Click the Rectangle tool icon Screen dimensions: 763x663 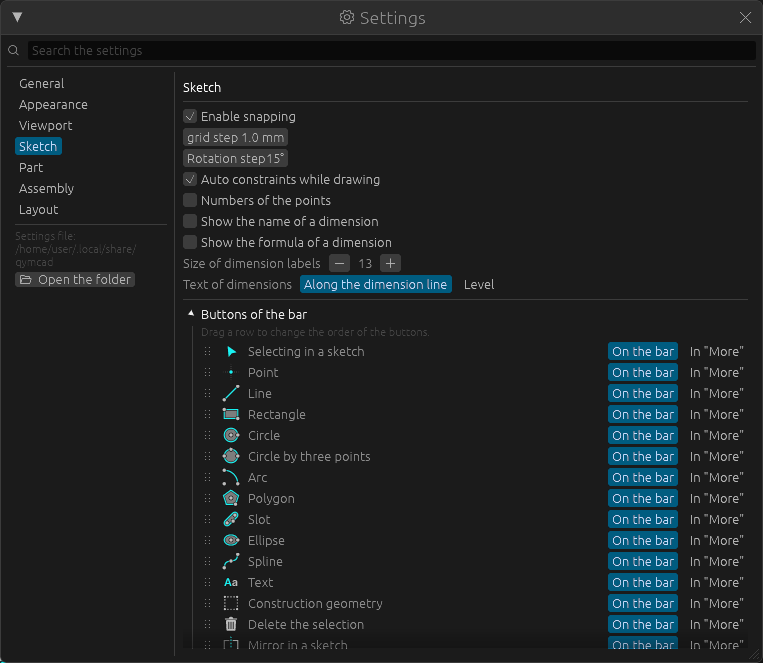[231, 414]
